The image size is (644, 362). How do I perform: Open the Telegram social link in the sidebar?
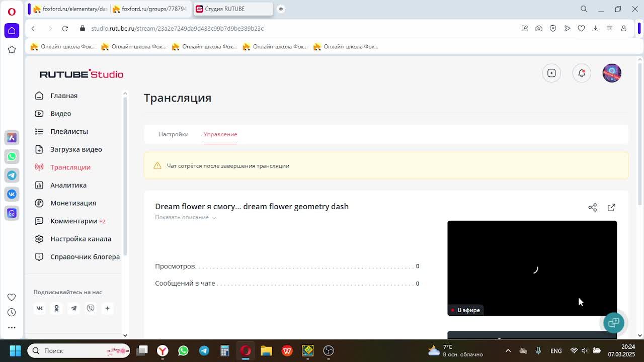pyautogui.click(x=73, y=308)
